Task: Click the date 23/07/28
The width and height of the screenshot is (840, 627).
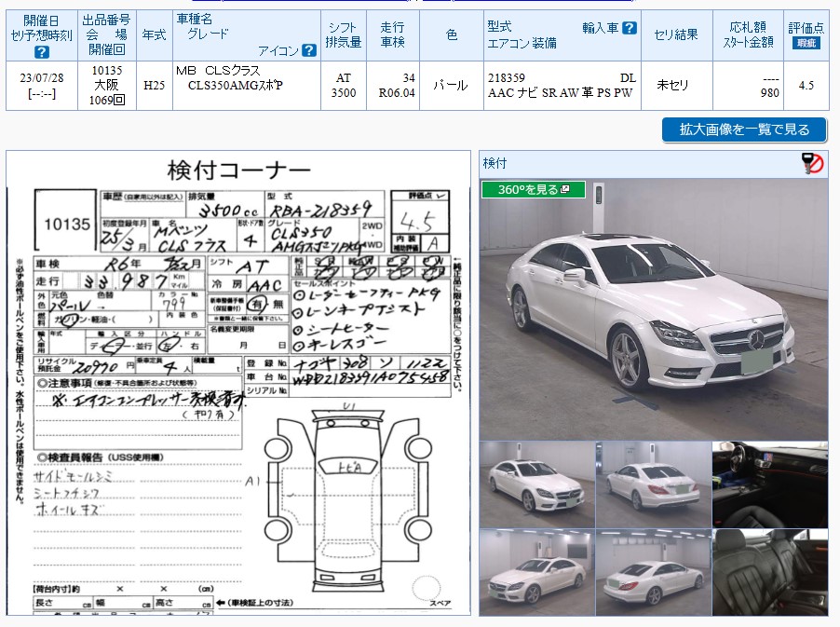Action: tap(42, 78)
